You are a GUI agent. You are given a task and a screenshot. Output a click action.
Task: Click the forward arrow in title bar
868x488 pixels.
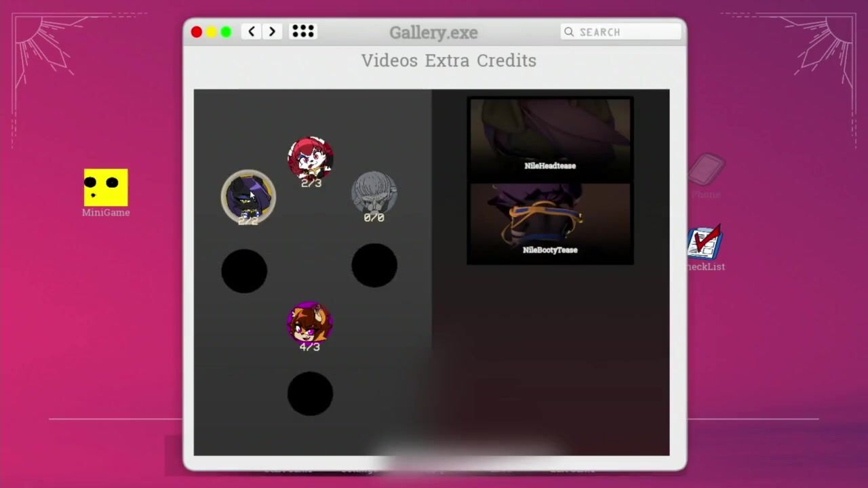(272, 32)
